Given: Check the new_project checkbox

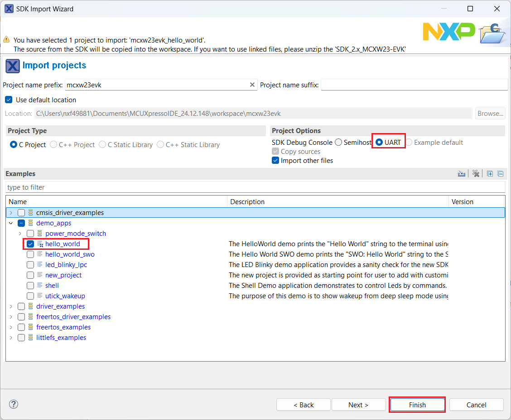Looking at the screenshot, I should 30,275.
